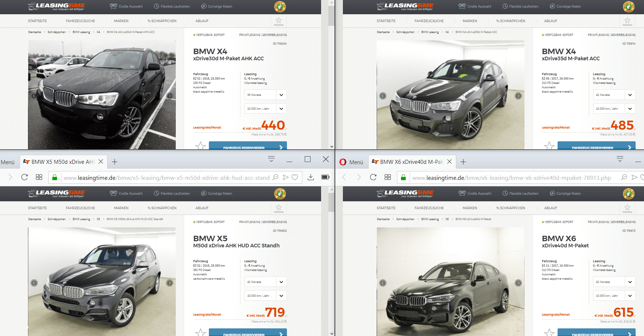Open FAHRZEUGSUCHE in X4 xDrive30d window

point(80,21)
